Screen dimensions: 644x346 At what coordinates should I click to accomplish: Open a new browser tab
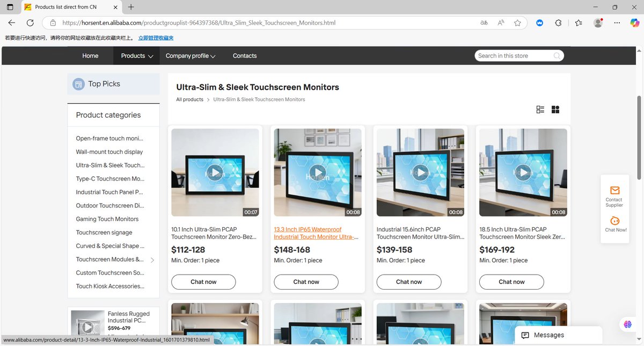pos(131,7)
